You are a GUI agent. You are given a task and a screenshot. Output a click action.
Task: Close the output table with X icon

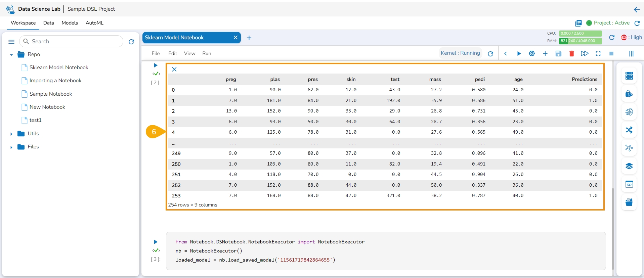click(174, 69)
